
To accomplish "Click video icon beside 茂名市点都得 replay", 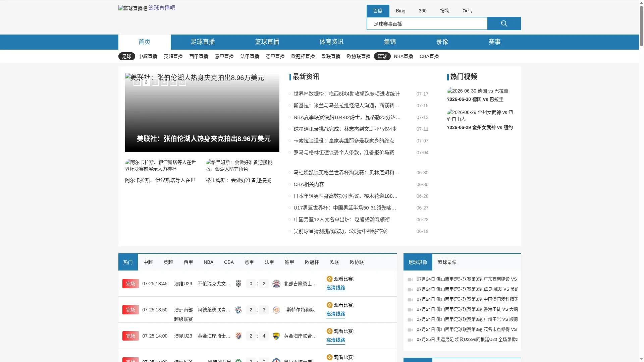I will [x=410, y=330].
